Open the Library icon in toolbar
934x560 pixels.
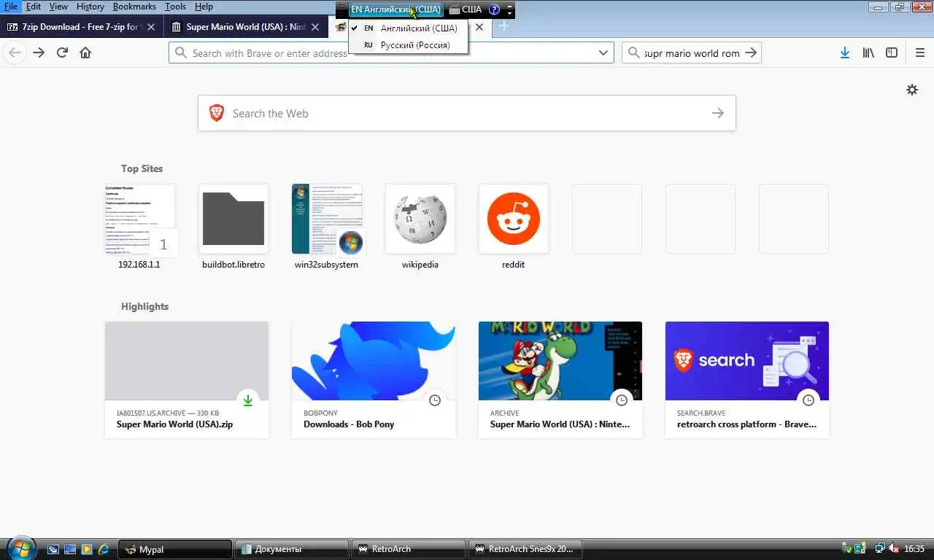point(868,52)
